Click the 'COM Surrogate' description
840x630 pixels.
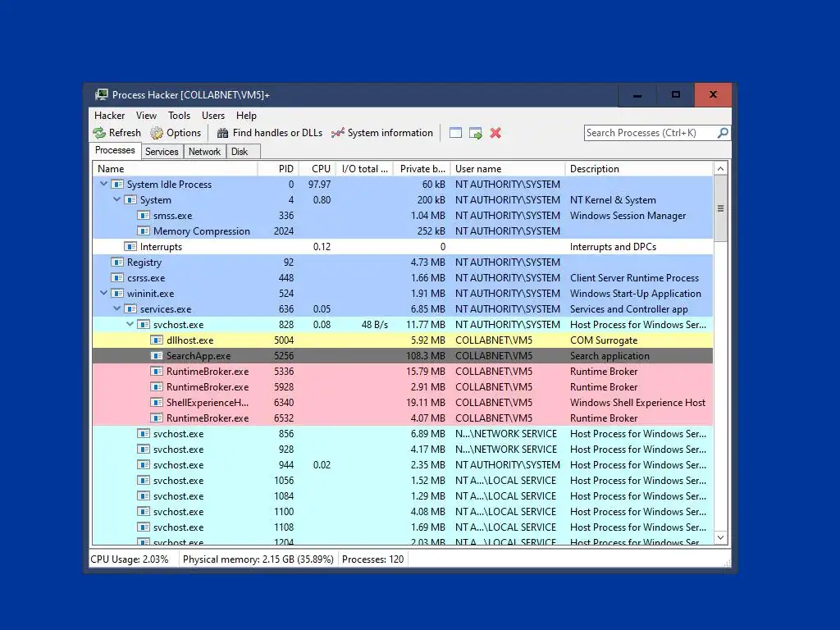point(604,340)
